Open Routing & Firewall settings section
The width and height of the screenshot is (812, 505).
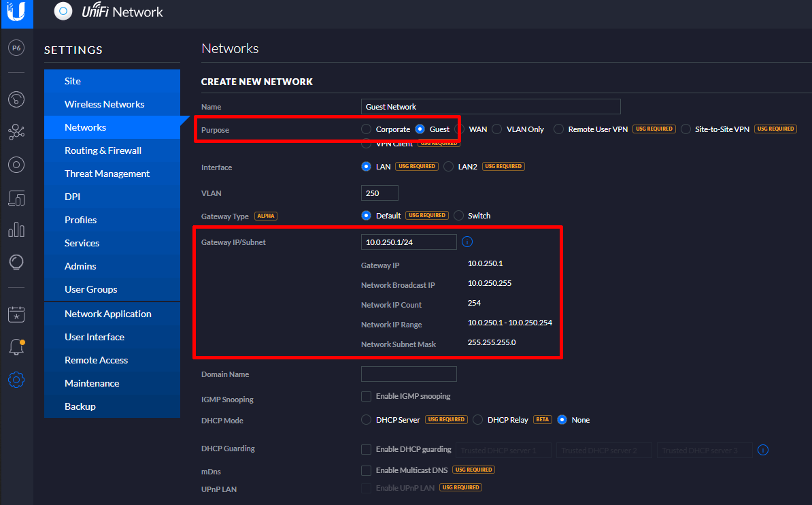pyautogui.click(x=103, y=150)
